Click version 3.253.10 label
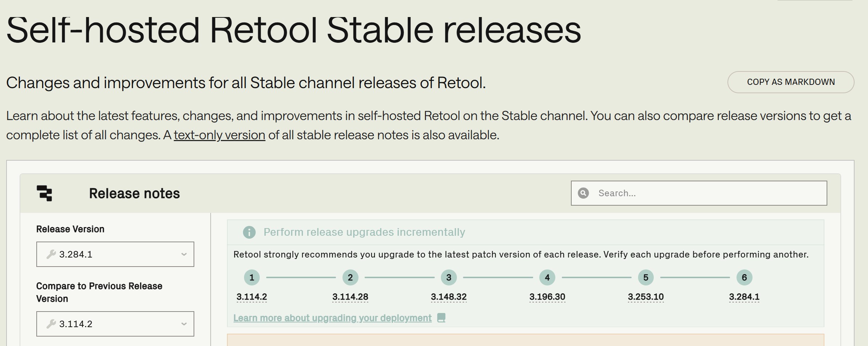This screenshot has width=868, height=346. tap(646, 297)
